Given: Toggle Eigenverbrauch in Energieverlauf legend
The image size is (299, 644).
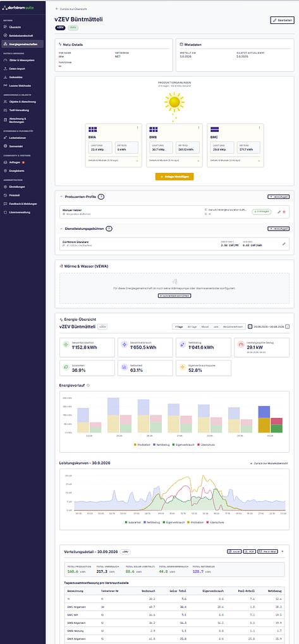Looking at the screenshot, I should (x=182, y=444).
